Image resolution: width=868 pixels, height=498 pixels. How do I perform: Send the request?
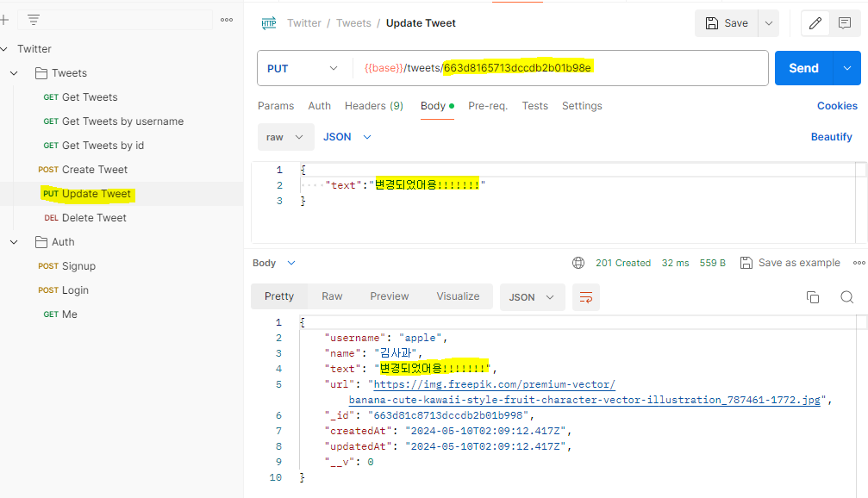pos(803,68)
